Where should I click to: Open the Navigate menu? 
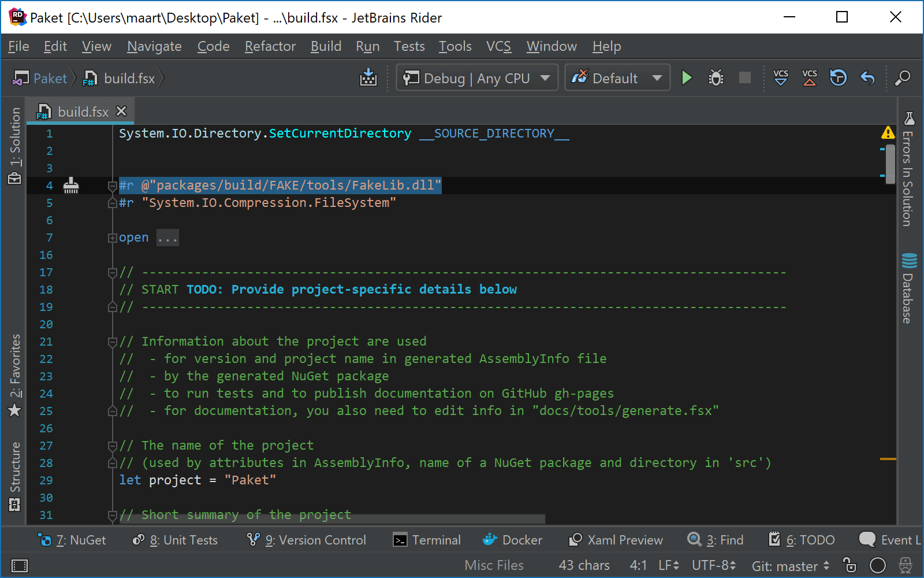tap(154, 46)
